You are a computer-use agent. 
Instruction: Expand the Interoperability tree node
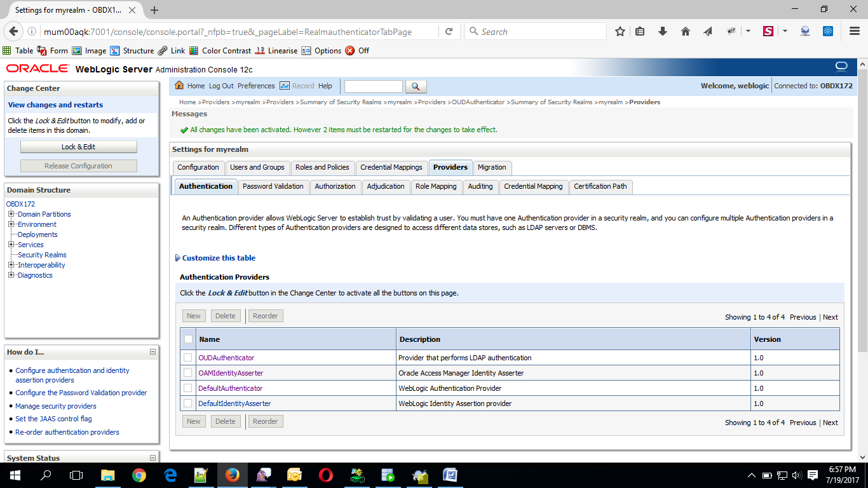[11, 265]
